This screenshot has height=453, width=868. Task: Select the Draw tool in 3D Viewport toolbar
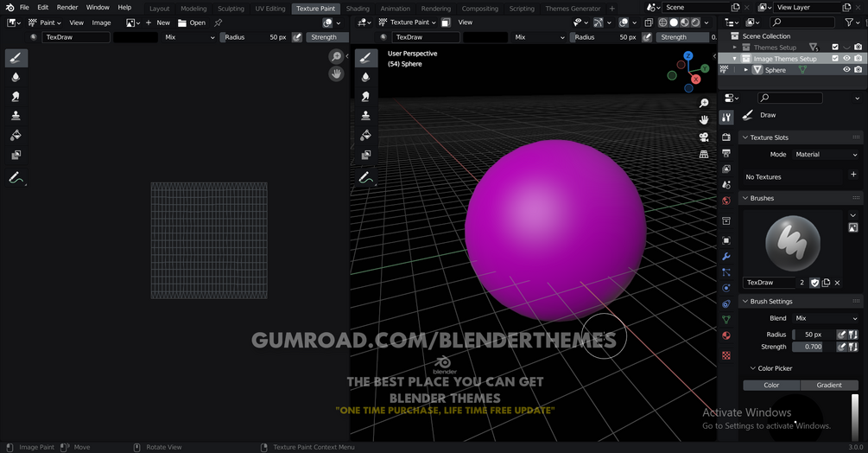click(x=366, y=58)
